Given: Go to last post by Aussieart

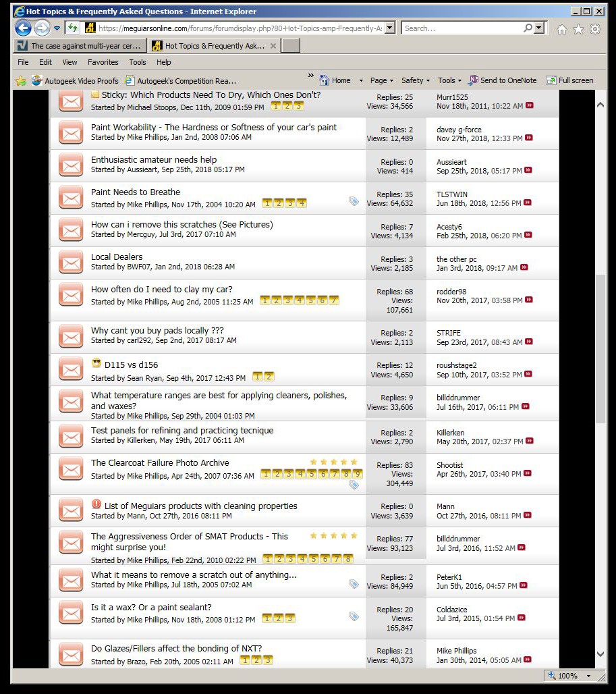Looking at the screenshot, I should click(x=528, y=170).
